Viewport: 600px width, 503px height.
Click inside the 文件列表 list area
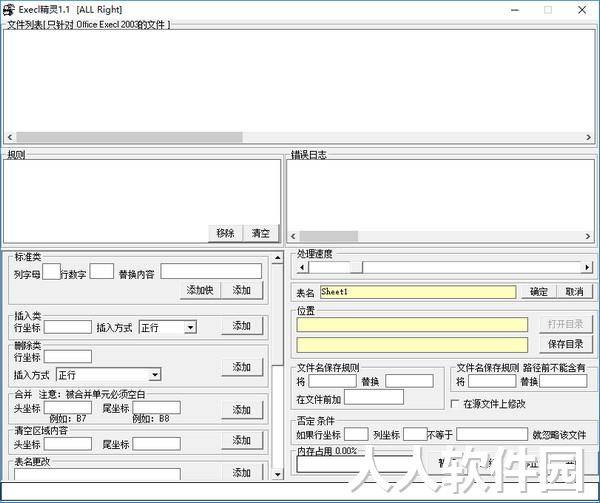click(299, 80)
